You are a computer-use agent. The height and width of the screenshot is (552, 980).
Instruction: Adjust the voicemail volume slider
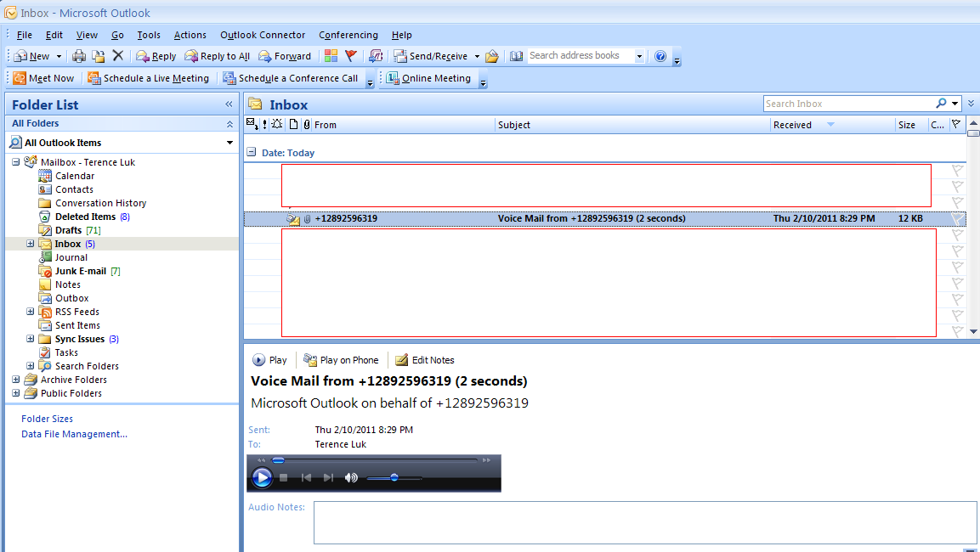[394, 477]
